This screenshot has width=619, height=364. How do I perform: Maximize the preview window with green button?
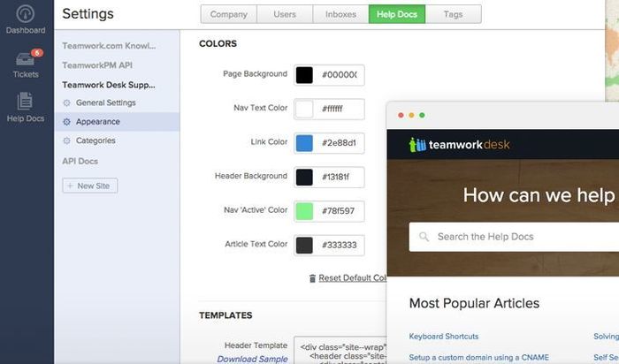pos(422,115)
